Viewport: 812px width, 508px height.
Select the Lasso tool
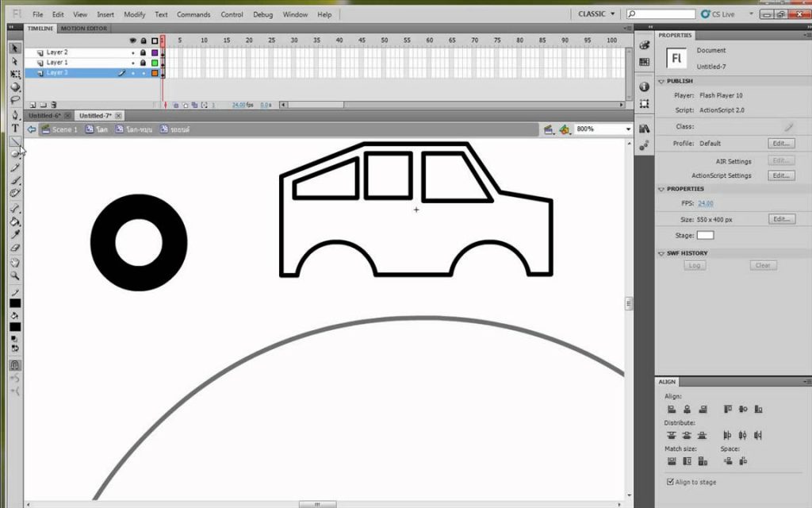click(x=15, y=99)
